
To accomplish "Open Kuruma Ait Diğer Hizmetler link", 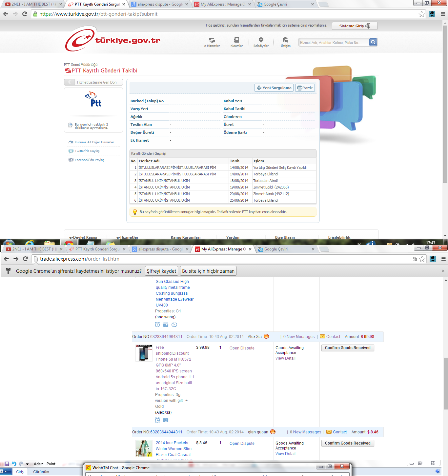I will click(x=94, y=142).
